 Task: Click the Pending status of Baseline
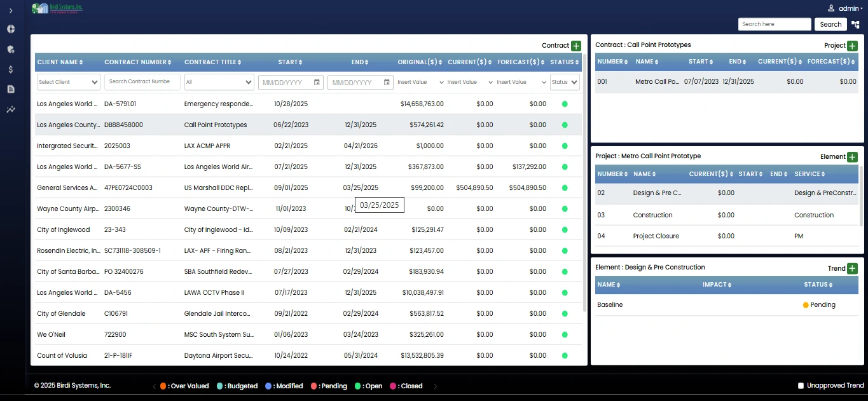[x=819, y=305]
